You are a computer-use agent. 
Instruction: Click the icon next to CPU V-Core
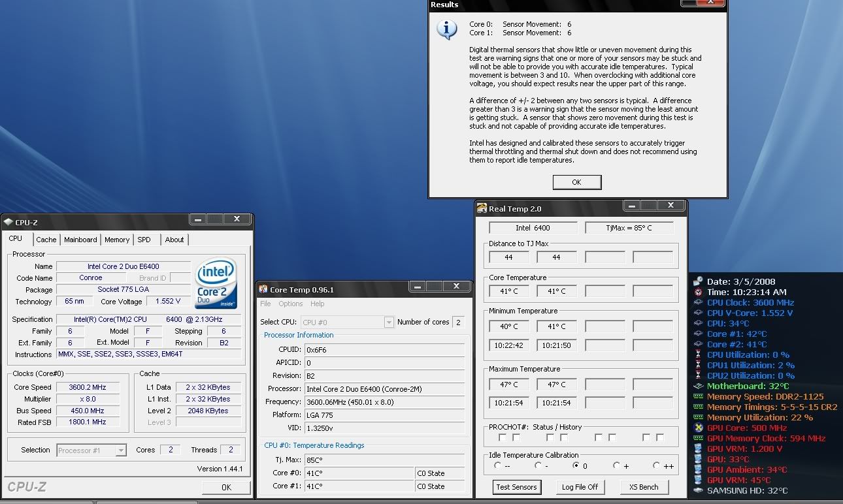699,313
